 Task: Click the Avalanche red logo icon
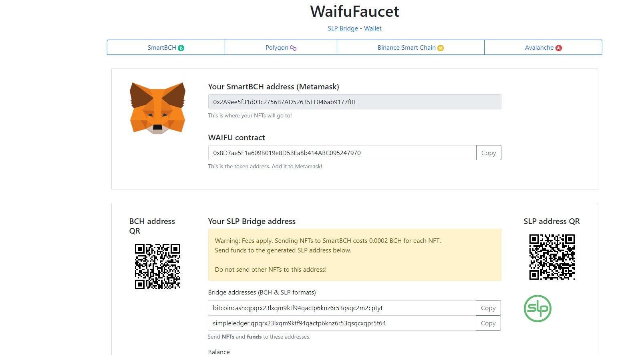559,48
